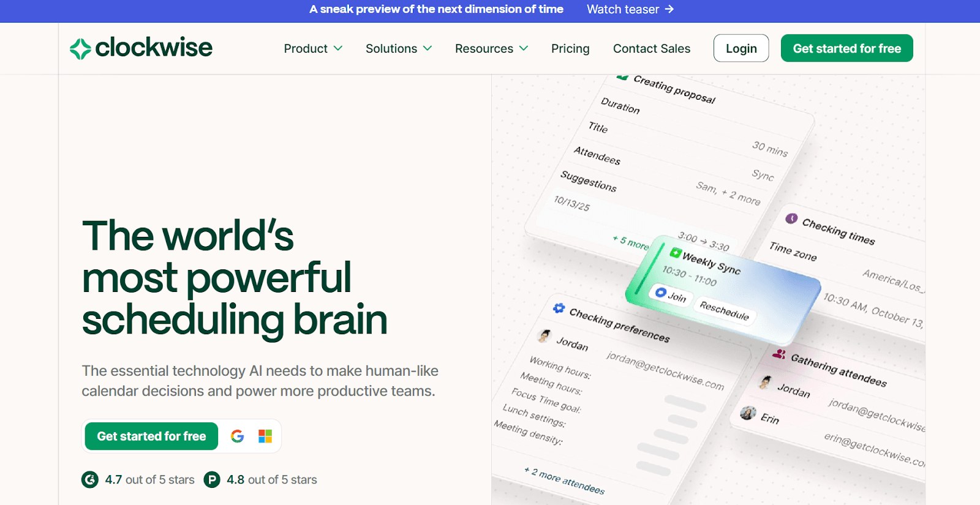Viewport: 980px width, 505px height.
Task: Click Jordan's avatar under Gathering attendees
Action: click(x=766, y=382)
